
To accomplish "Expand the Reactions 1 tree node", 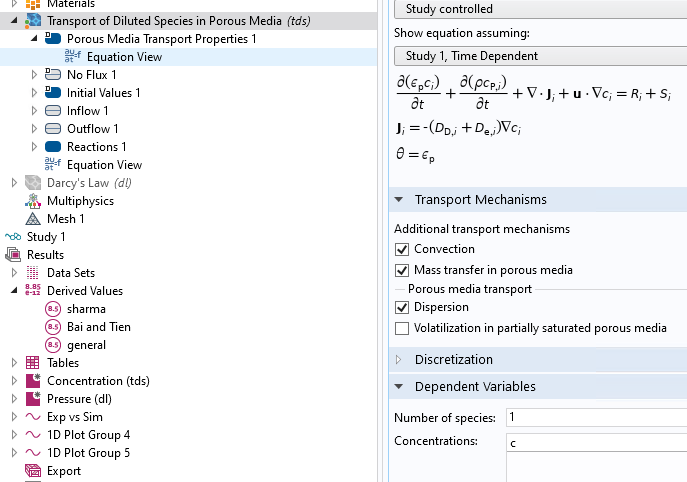I will [x=34, y=147].
